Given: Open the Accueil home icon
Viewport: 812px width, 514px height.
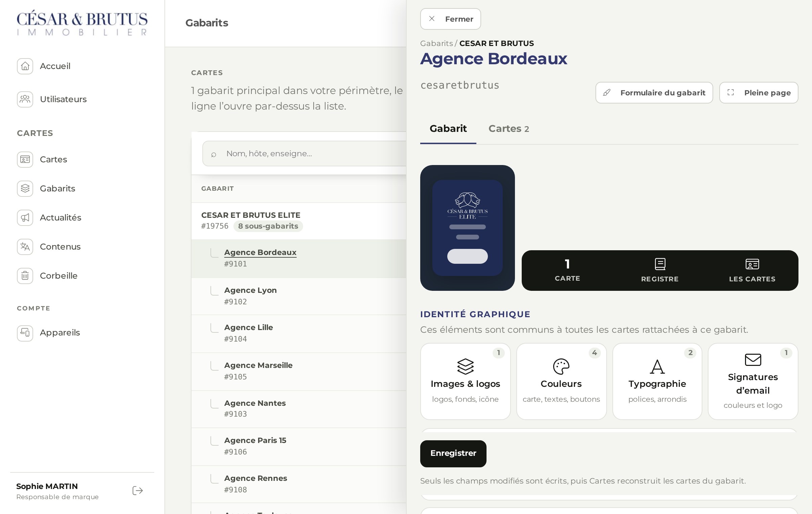Looking at the screenshot, I should click(25, 66).
